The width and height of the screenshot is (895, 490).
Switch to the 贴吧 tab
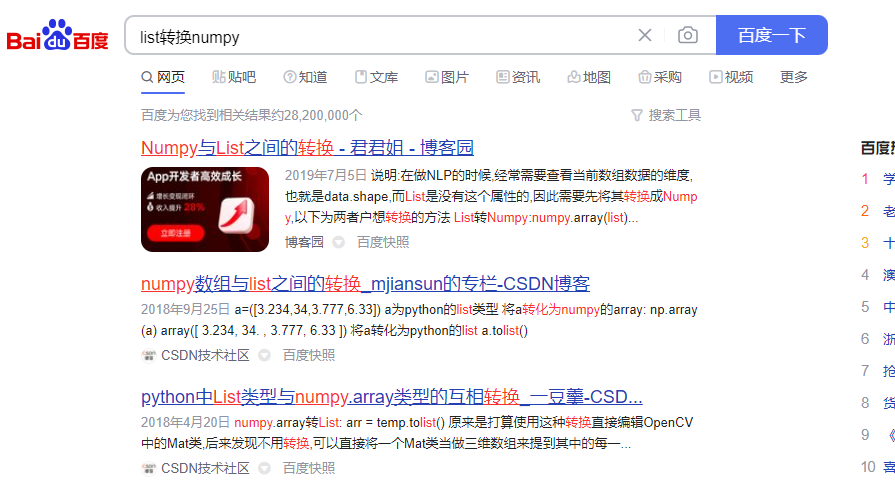click(x=234, y=77)
